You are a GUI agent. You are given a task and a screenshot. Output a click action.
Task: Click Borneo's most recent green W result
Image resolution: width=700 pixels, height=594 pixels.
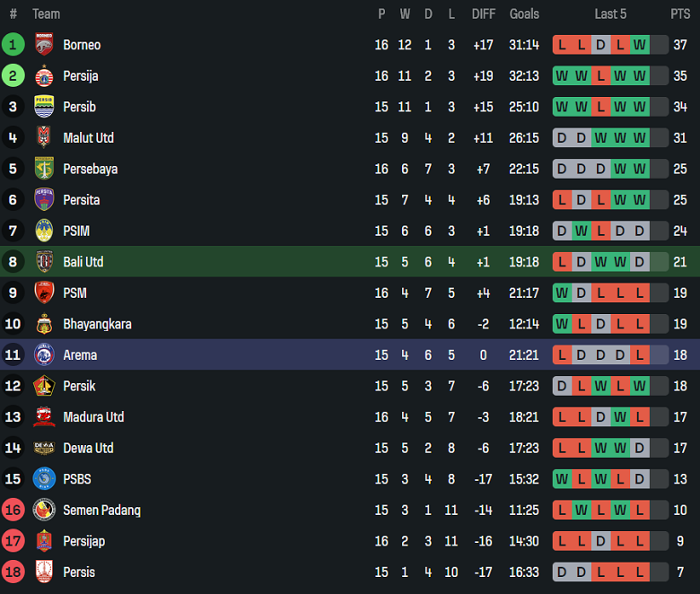tap(639, 45)
